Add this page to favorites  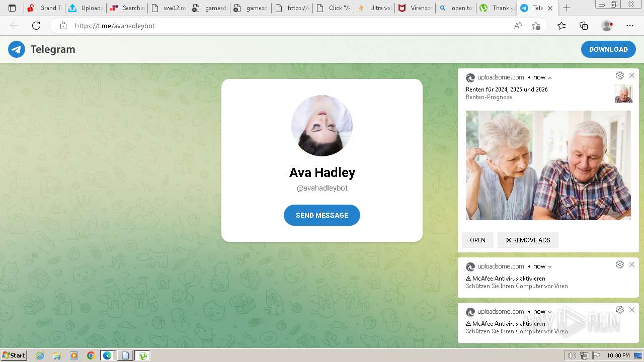coord(536,26)
